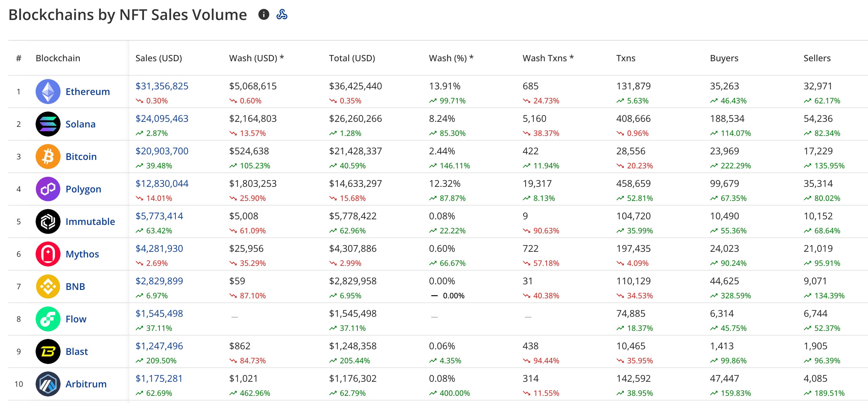Sort table by Buyers column
The height and width of the screenshot is (403, 868).
click(724, 58)
